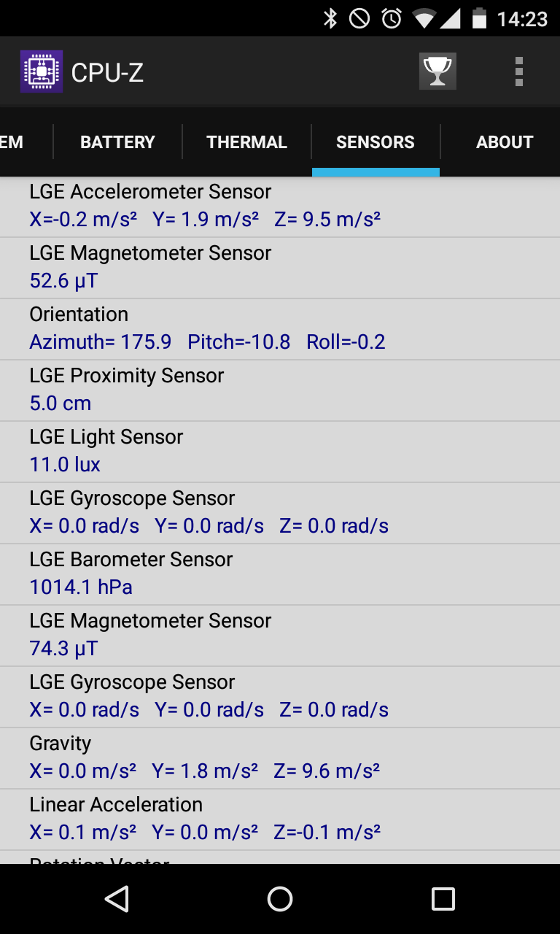Screen dimensions: 560x934
Task: Open recent apps square button
Action: [443, 899]
